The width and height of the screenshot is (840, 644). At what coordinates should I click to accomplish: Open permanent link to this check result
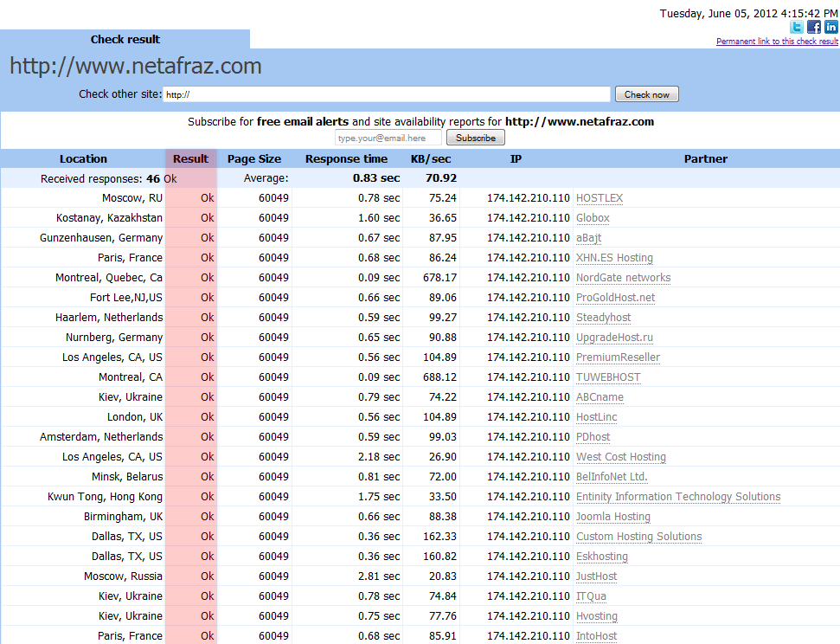coord(777,42)
